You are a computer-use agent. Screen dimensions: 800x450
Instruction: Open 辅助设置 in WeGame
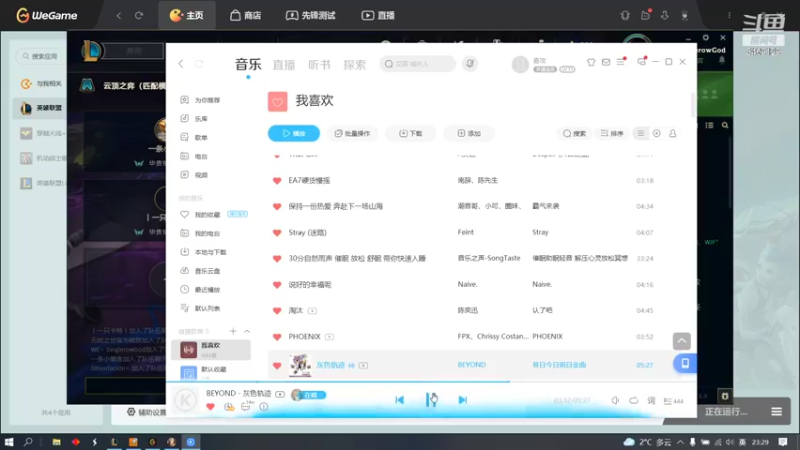pyautogui.click(x=146, y=412)
